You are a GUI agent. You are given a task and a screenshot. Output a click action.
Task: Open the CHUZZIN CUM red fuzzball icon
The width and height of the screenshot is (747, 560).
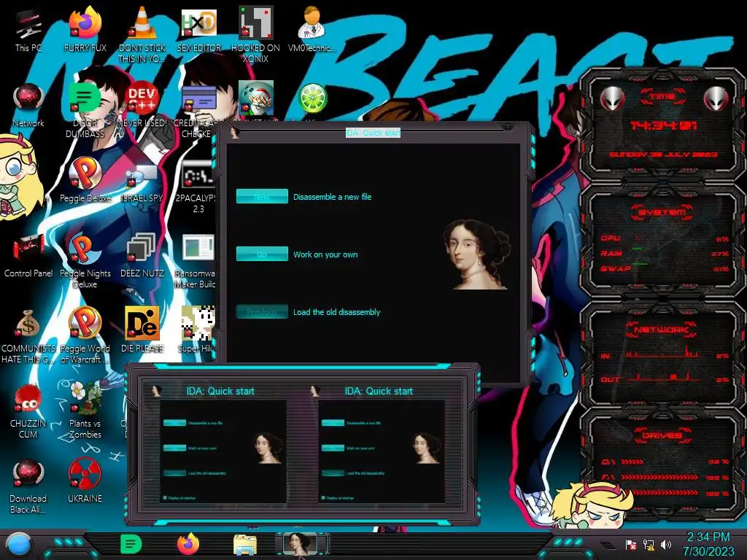(x=28, y=411)
